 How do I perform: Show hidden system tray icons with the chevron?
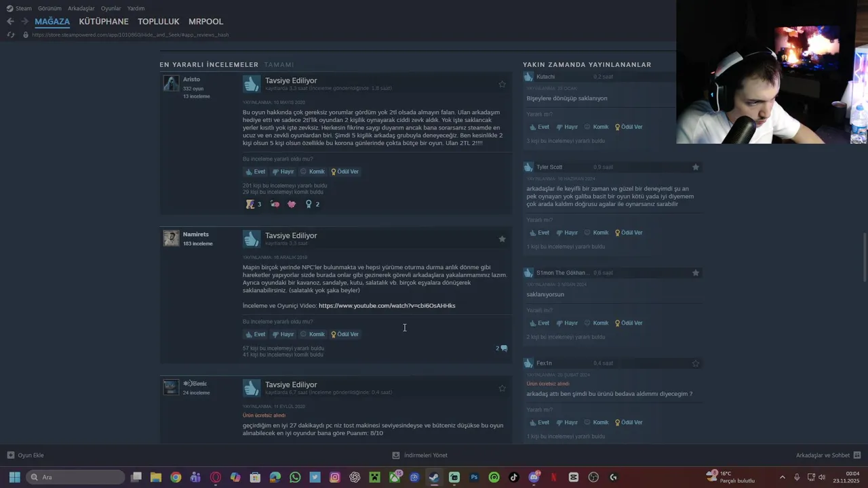[782, 477]
